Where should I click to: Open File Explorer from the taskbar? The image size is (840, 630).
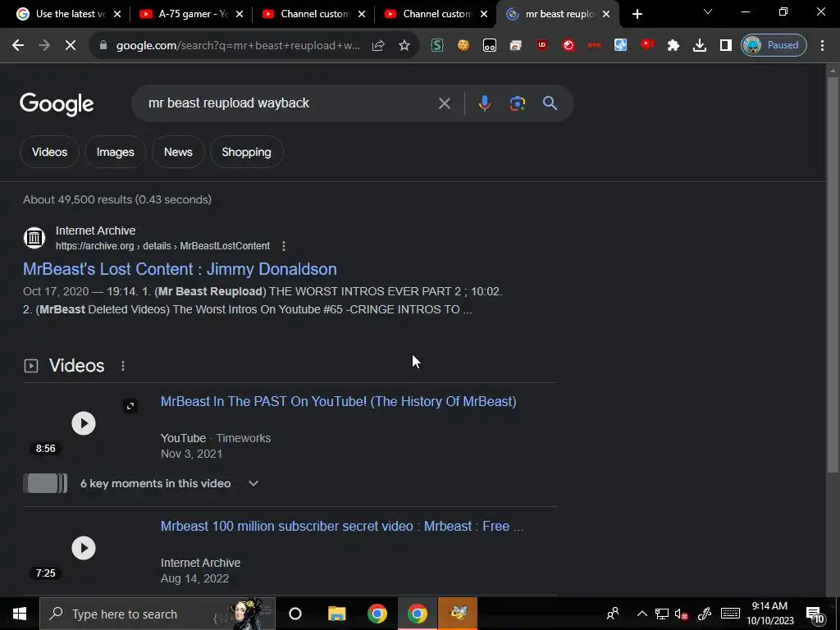336,614
